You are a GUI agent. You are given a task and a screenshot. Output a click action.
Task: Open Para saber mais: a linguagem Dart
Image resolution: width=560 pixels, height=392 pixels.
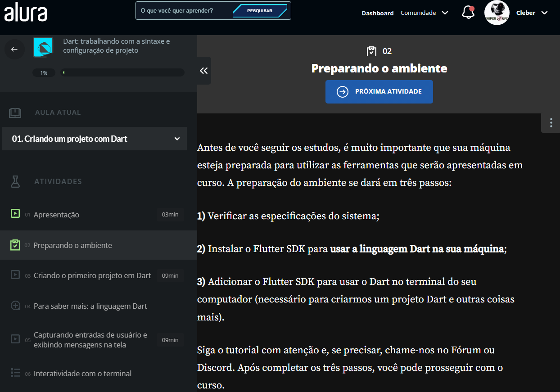[99, 306]
